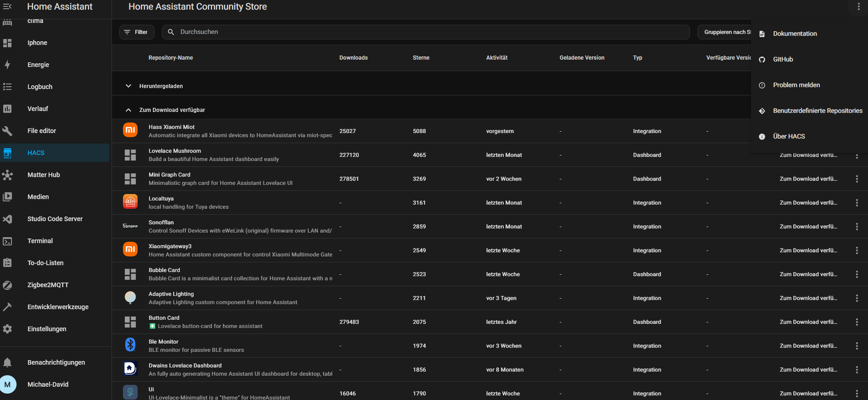Click the File editor wrench icon

[x=7, y=131]
